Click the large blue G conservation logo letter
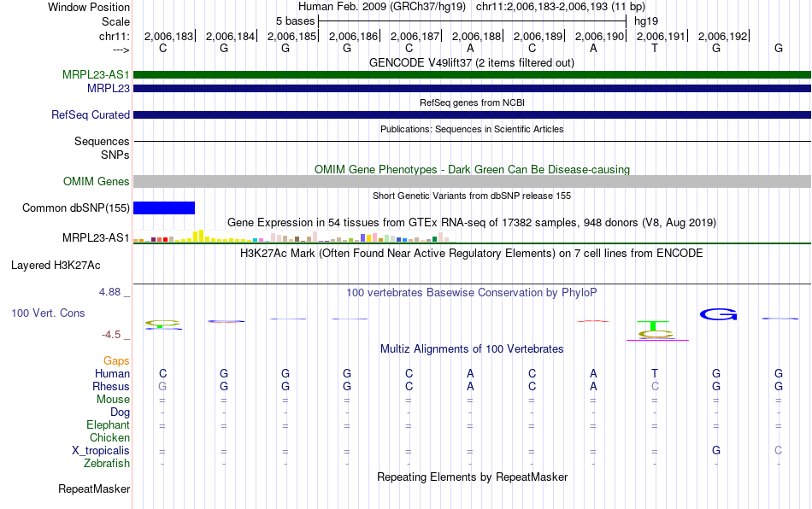The width and height of the screenshot is (812, 509). [718, 314]
